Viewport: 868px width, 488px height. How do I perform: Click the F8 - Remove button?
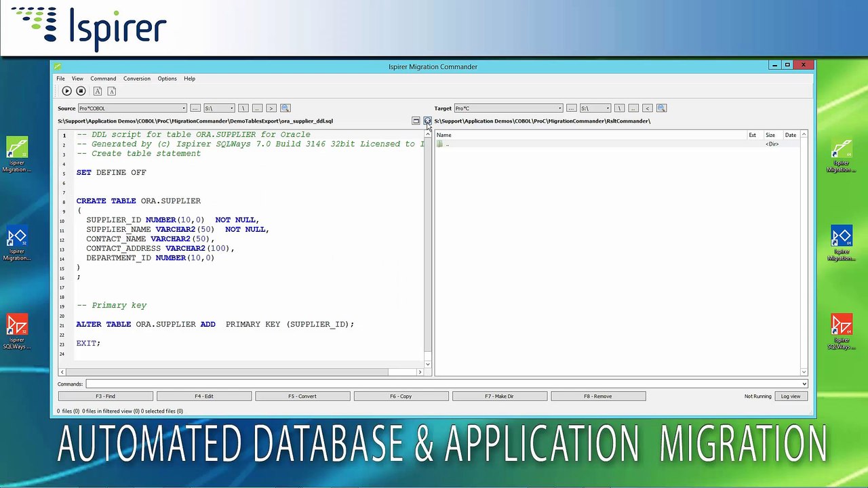(x=598, y=396)
